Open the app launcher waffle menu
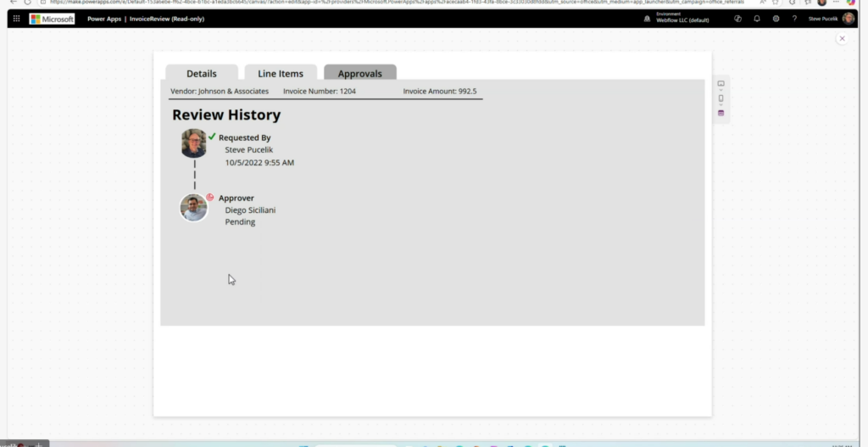The image size is (868, 447). click(16, 19)
